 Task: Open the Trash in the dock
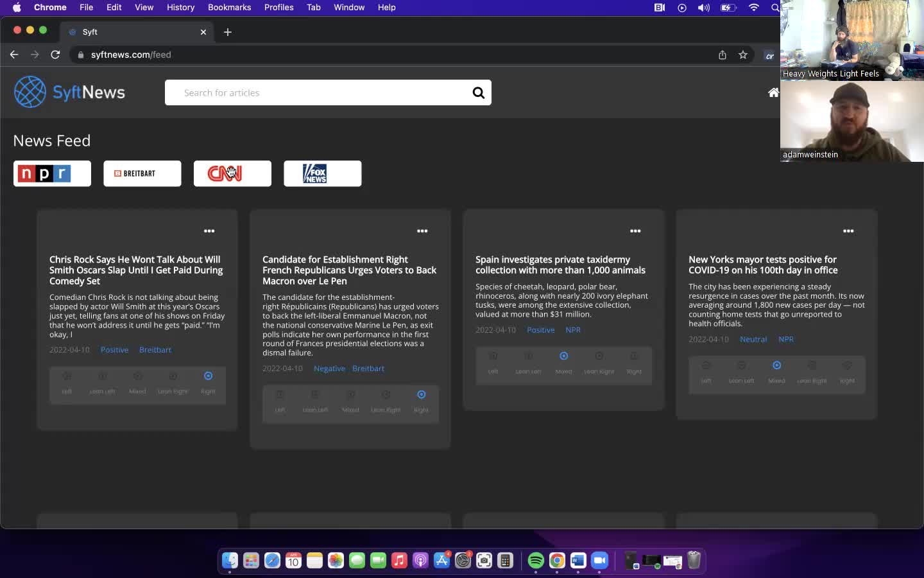pyautogui.click(x=694, y=561)
